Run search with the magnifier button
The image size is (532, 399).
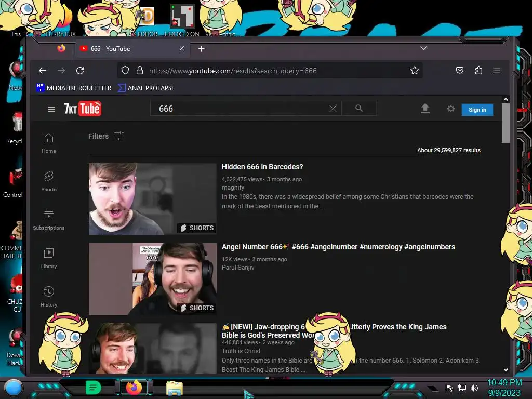coord(359,108)
